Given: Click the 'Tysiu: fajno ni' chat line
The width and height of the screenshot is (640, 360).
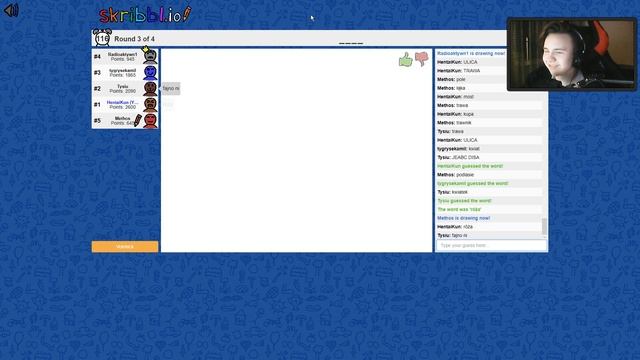Looking at the screenshot, I should point(452,236).
